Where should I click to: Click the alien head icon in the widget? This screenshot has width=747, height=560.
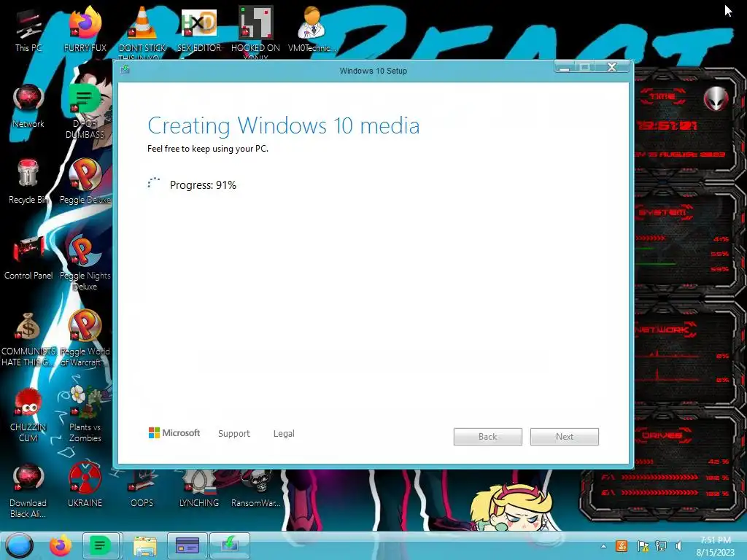[716, 99]
